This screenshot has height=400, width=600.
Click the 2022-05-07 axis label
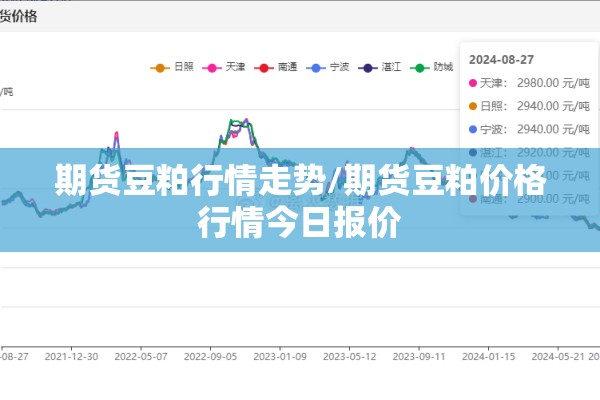[141, 357]
